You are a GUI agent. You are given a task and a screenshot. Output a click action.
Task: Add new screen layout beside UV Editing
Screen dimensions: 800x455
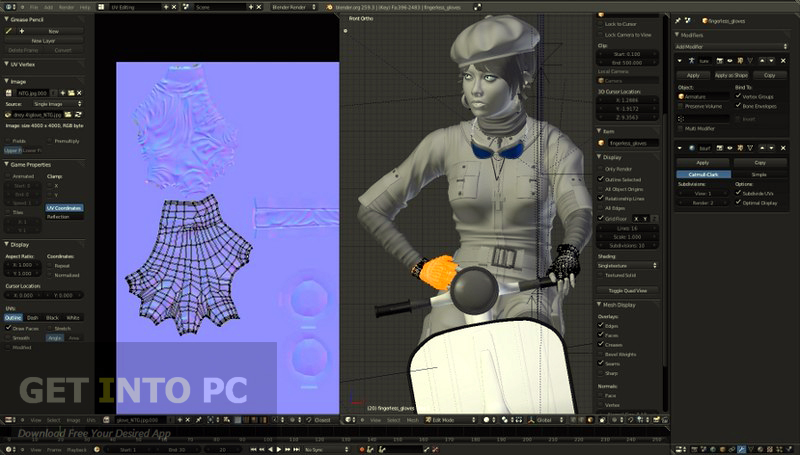pyautogui.click(x=166, y=7)
